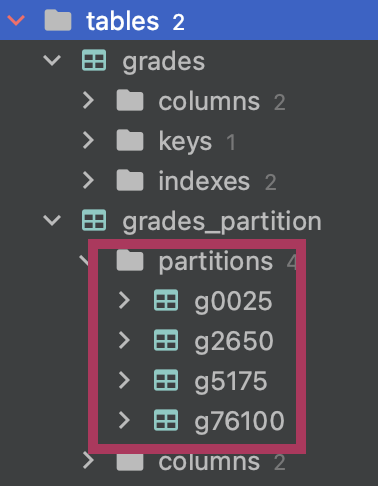Click the indexes folder icon
Image resolution: width=378 pixels, height=486 pixels.
[x=130, y=180]
